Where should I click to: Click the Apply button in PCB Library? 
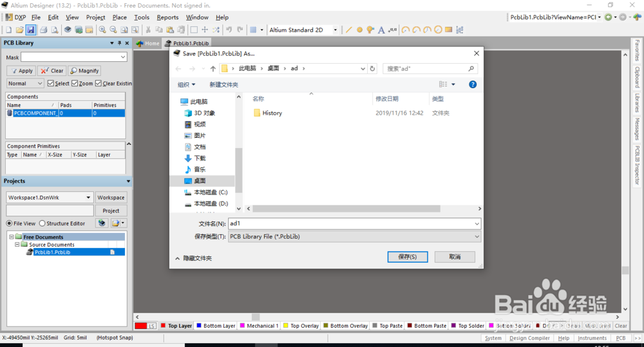pos(21,71)
